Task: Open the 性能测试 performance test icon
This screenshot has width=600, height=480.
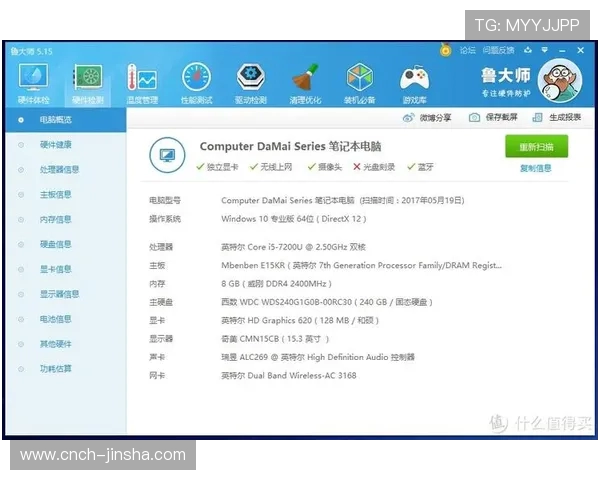Action: click(x=196, y=80)
